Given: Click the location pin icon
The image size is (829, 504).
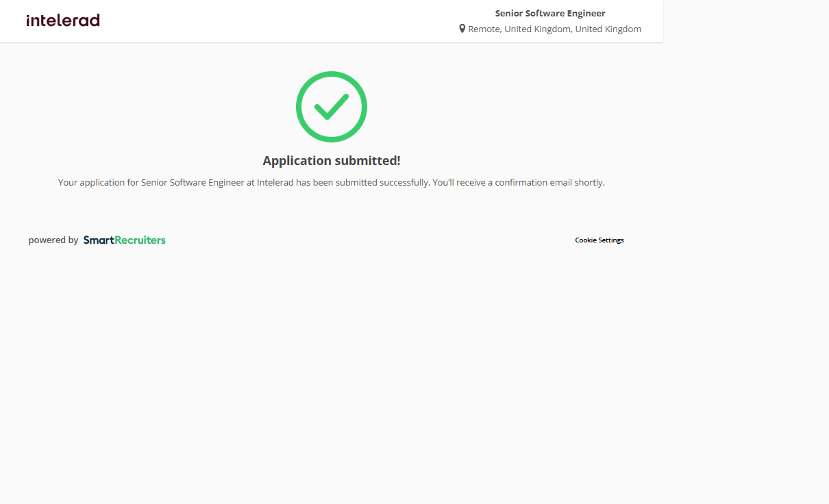Looking at the screenshot, I should 462,29.
